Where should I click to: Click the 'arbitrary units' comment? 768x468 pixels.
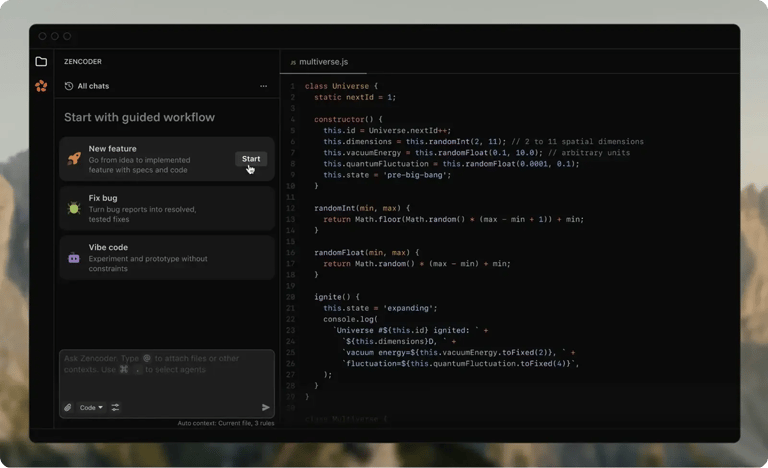[589, 153]
